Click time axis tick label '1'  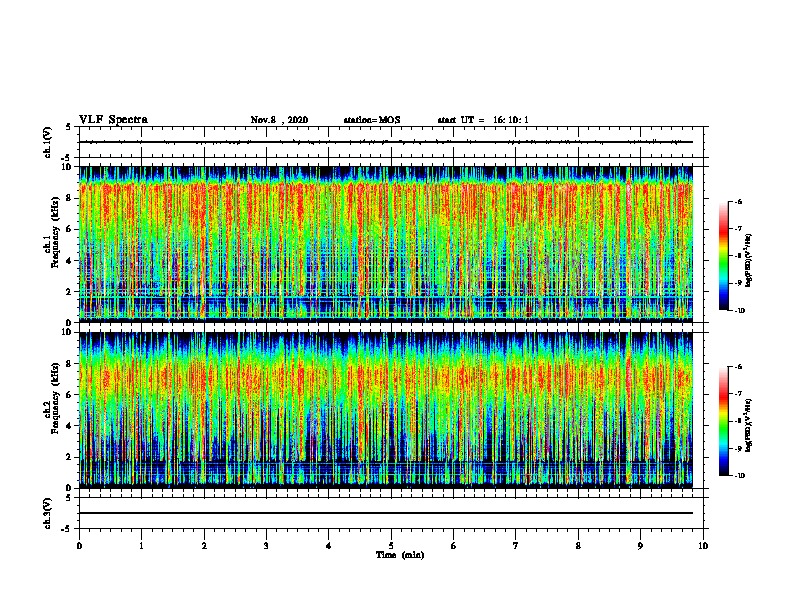[141, 546]
